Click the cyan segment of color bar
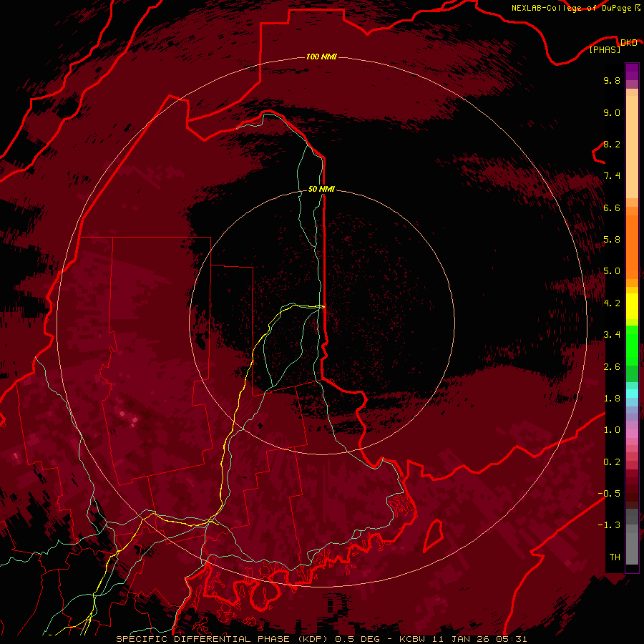The height and width of the screenshot is (644, 644). pyautogui.click(x=632, y=394)
